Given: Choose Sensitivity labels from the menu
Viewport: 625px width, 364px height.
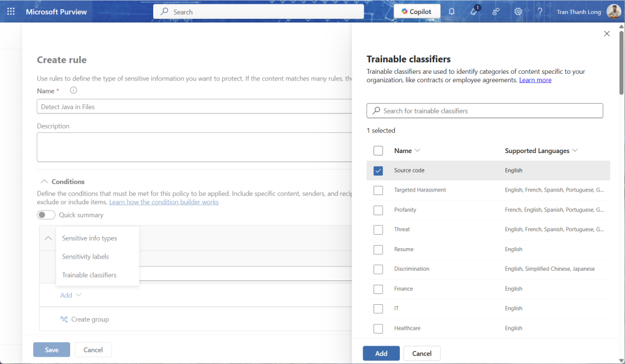Looking at the screenshot, I should [85, 257].
